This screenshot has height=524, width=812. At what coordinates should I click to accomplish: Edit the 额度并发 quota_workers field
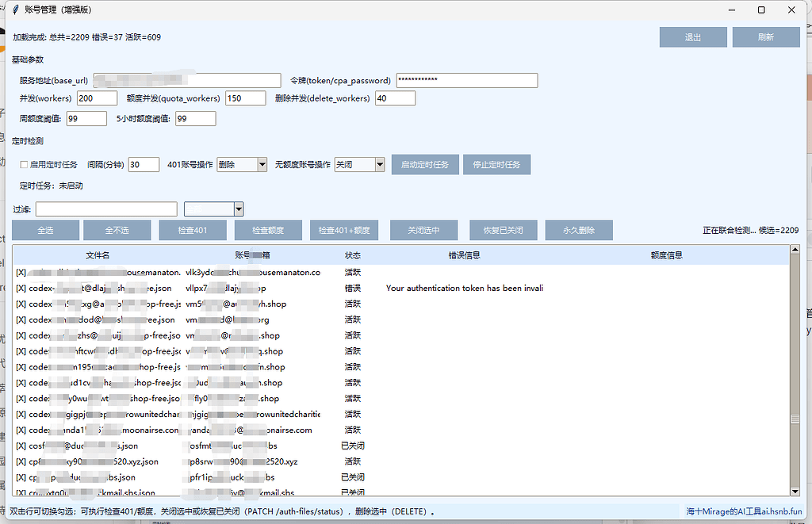click(246, 98)
